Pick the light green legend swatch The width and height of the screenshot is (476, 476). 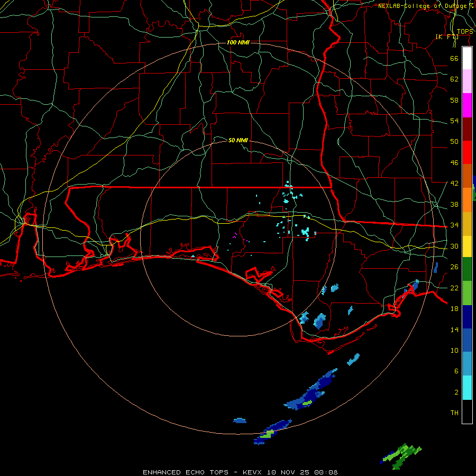click(467, 293)
